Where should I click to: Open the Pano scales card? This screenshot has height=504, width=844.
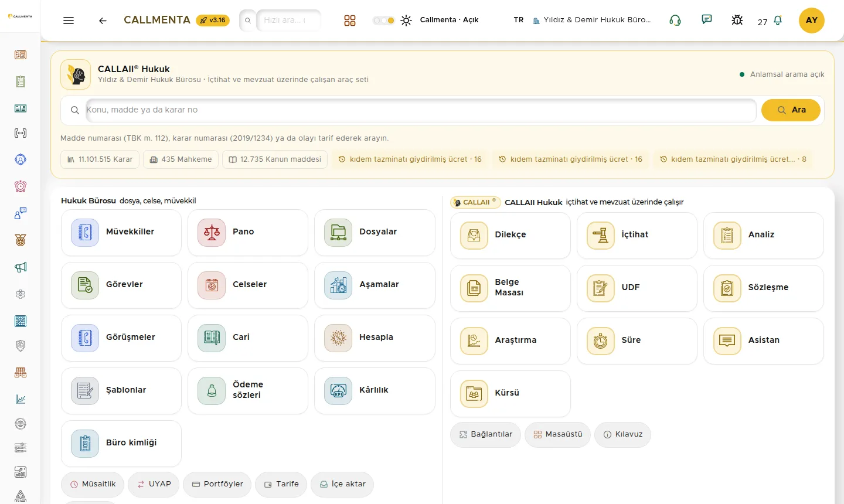248,233
